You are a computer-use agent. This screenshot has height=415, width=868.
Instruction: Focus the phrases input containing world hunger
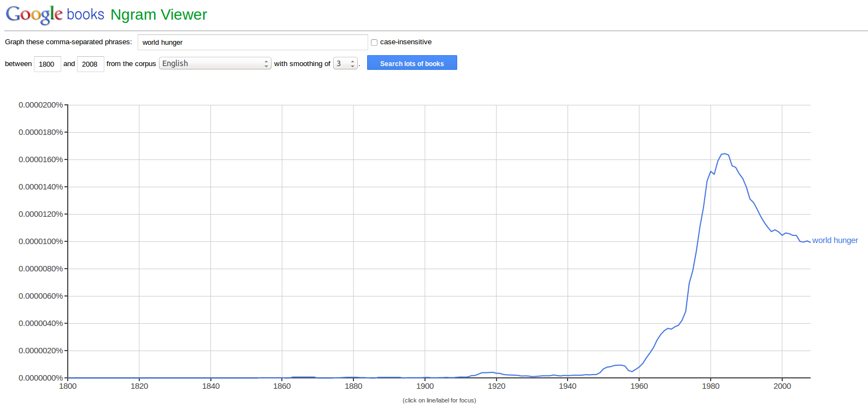pos(252,42)
